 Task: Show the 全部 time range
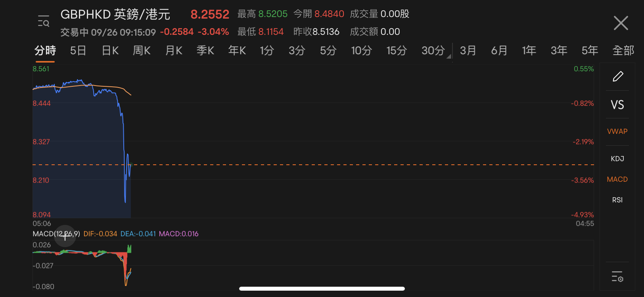pos(623,51)
